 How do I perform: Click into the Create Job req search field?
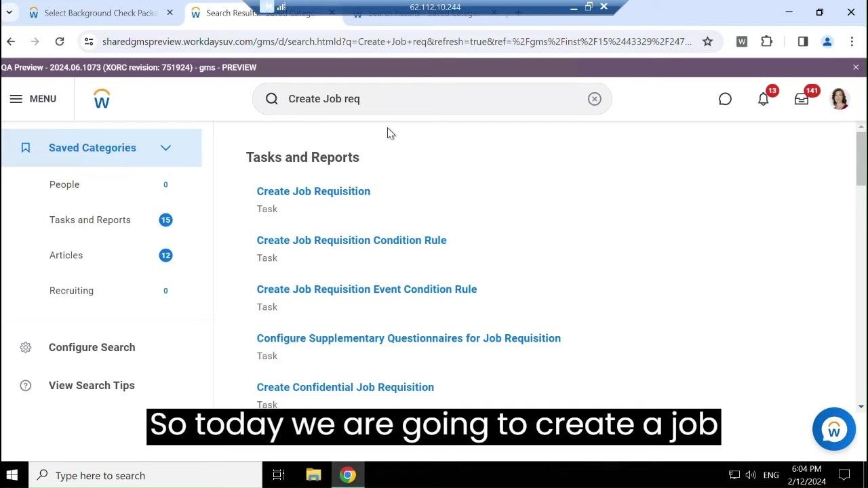point(432,99)
